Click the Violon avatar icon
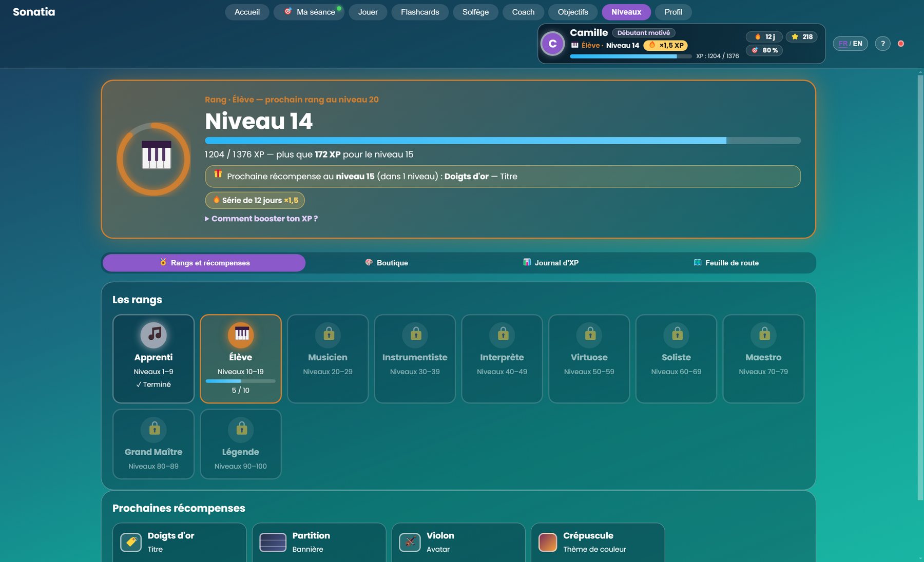924x562 pixels. pyautogui.click(x=410, y=542)
